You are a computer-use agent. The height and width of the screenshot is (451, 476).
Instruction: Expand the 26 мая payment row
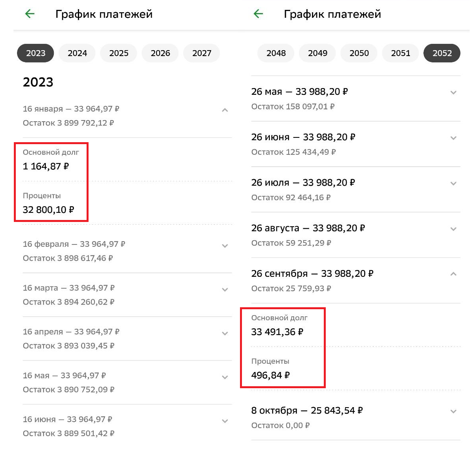(453, 93)
